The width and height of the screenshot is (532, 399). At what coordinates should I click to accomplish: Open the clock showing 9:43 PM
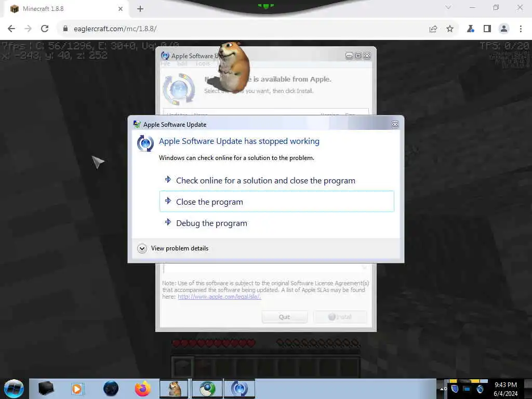point(506,389)
